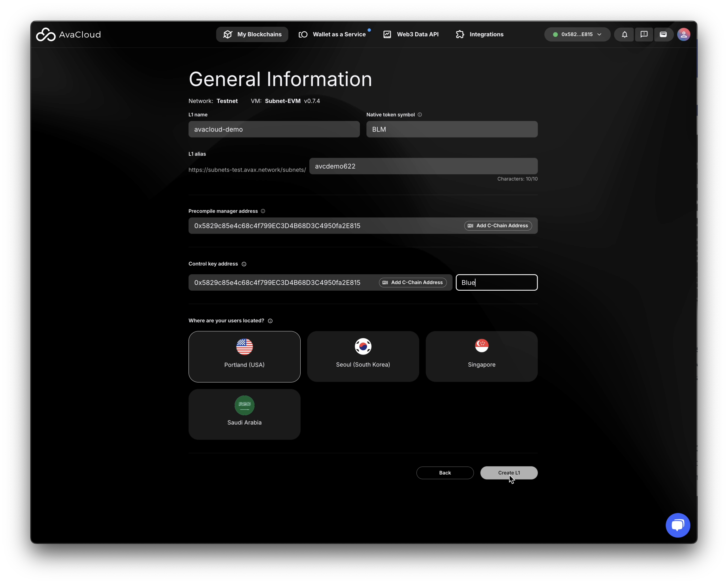Click the native token symbol info icon
This screenshot has width=728, height=584.
[420, 115]
